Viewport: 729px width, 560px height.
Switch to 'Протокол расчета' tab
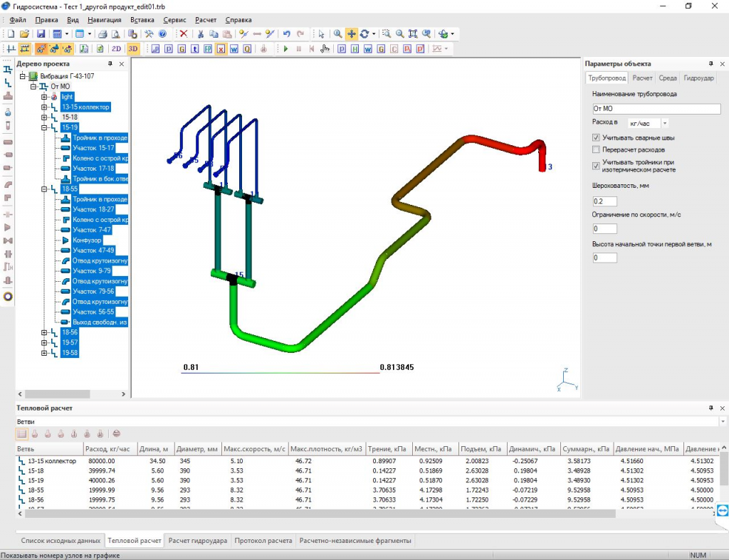coord(263,541)
